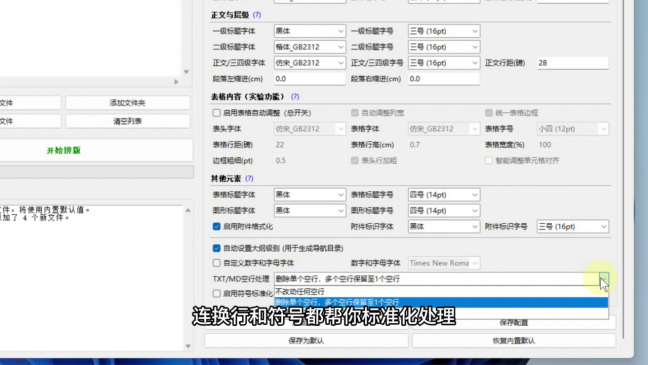Enable 启用符号标准化 checkbox
The height and width of the screenshot is (365, 648).
tap(217, 293)
